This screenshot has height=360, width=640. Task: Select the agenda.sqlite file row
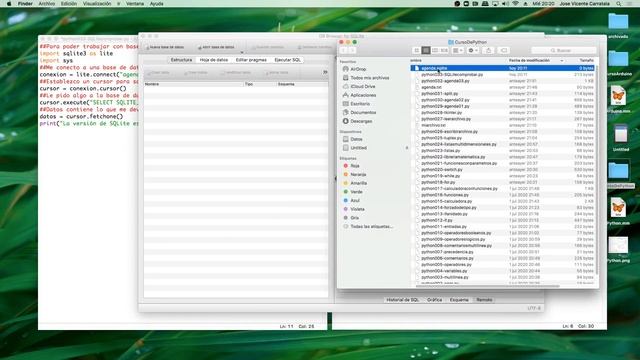tap(503, 68)
